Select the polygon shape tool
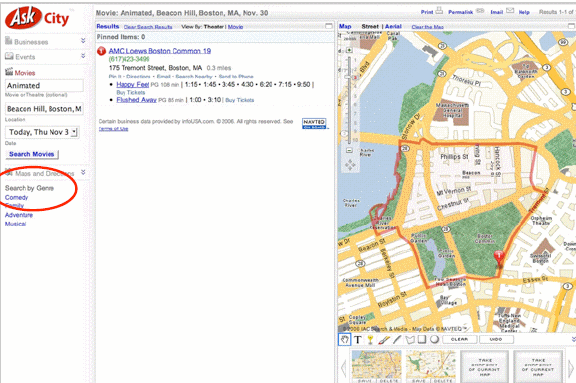576x383 pixels. (x=410, y=340)
